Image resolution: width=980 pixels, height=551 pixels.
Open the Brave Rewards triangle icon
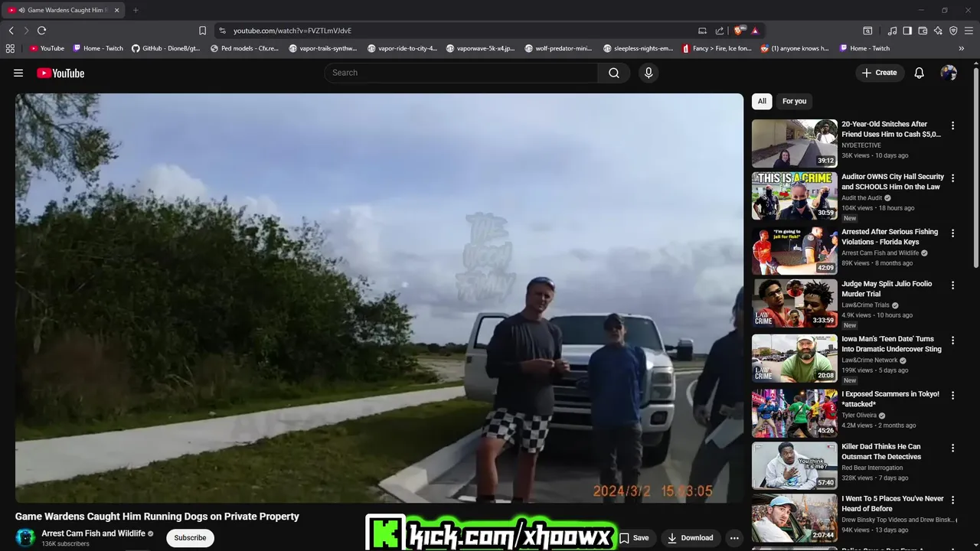click(x=755, y=31)
